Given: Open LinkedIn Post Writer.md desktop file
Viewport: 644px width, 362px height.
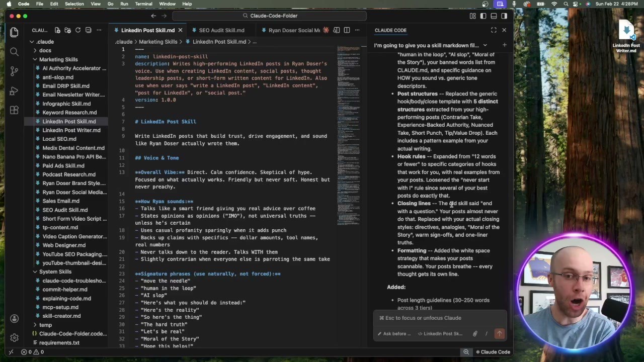Looking at the screenshot, I should coord(626,36).
